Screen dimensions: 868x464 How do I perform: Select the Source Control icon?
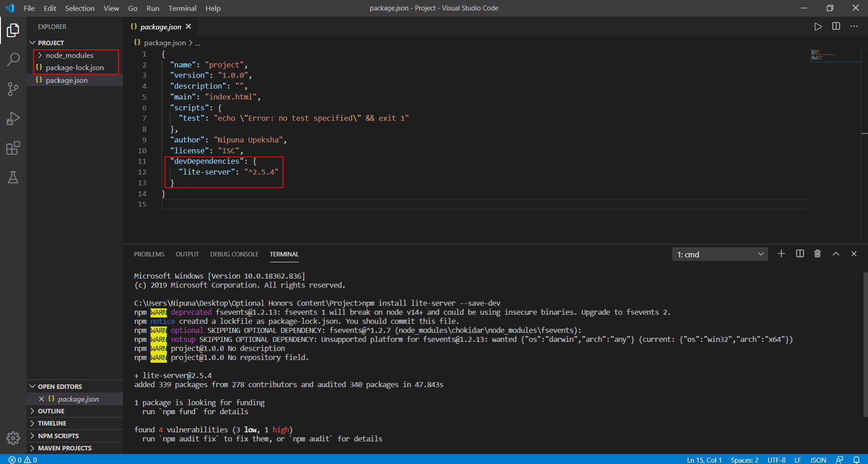pyautogui.click(x=13, y=89)
